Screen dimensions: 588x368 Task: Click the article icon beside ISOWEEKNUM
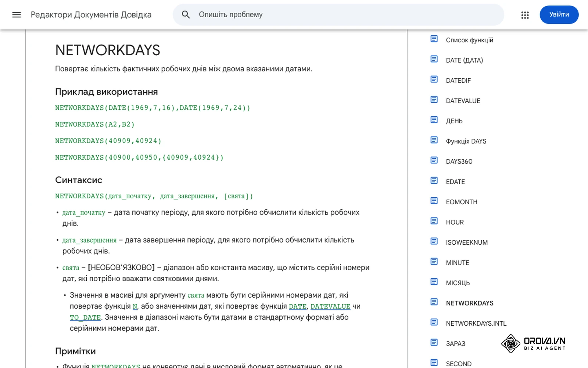coord(434,241)
